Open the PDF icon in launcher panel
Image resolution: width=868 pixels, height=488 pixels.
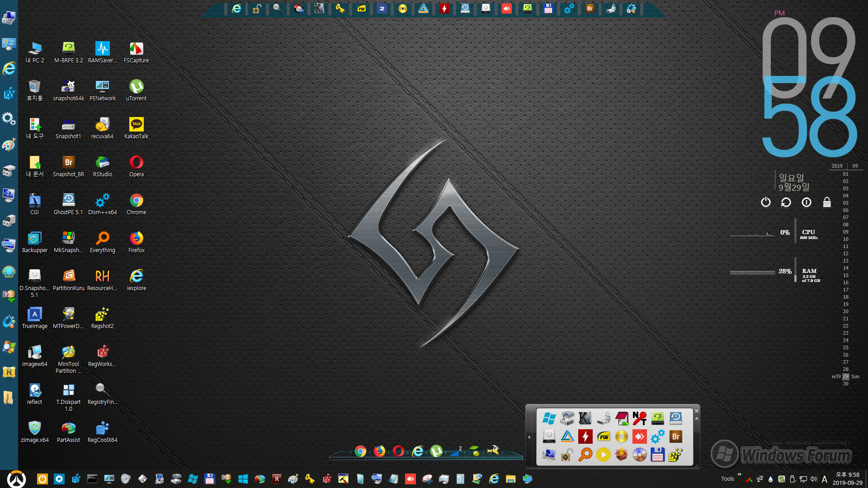coord(604,436)
